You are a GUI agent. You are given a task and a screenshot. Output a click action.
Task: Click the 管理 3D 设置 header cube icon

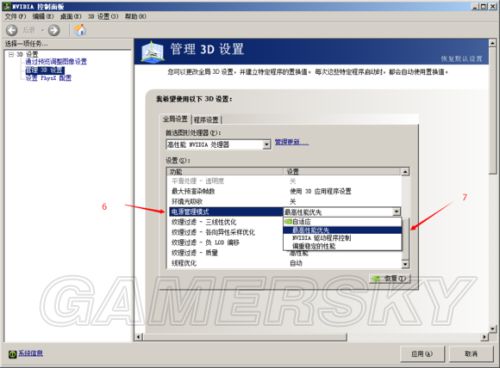point(152,51)
